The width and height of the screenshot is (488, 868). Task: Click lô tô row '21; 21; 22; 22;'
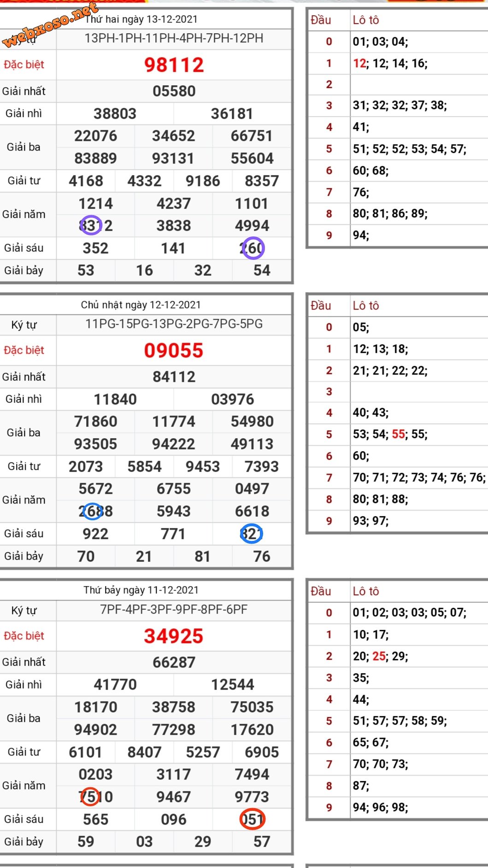tap(390, 371)
